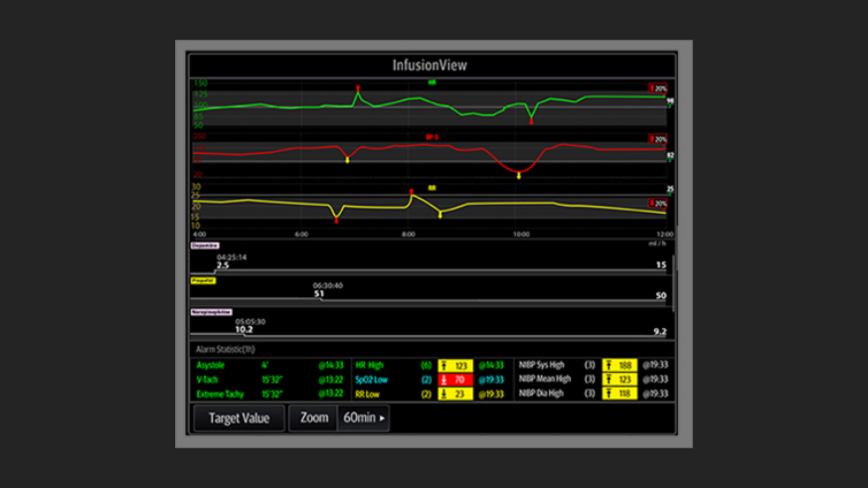Select the Dopamine infusion label
Screen dimensions: 868x488
click(x=205, y=245)
